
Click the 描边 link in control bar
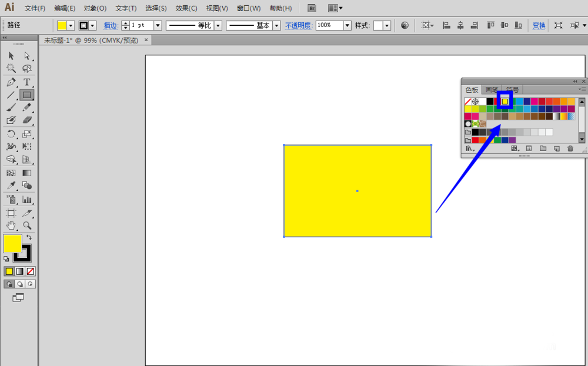coord(111,25)
